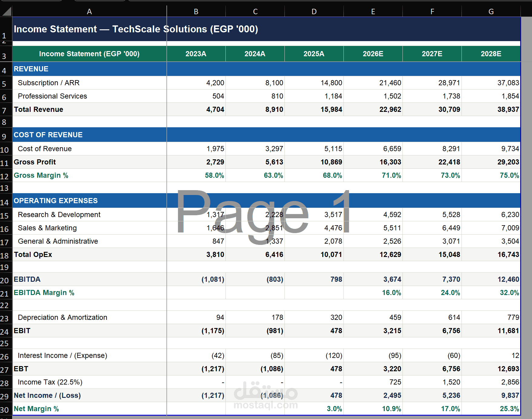
Task: Select Income Tax value 1,520
Action: pos(432,382)
